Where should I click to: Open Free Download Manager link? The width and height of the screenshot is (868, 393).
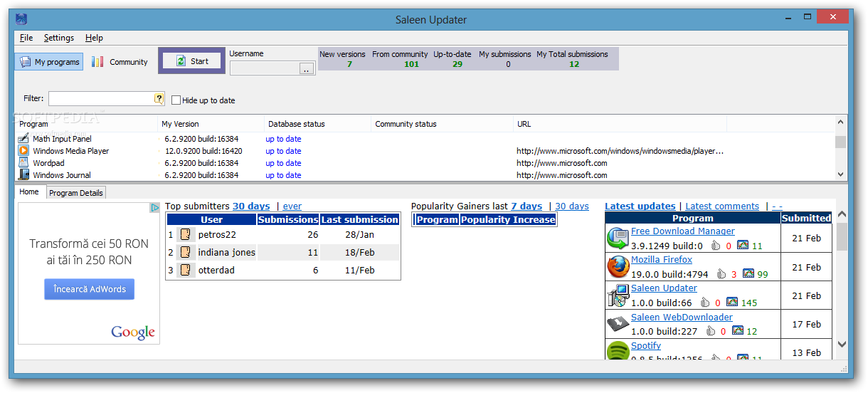[x=683, y=231]
